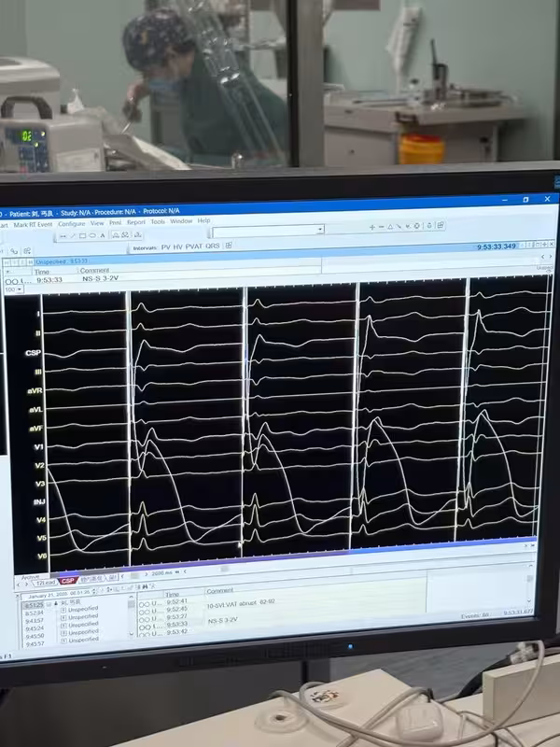
Task: Select the 9:43:57 study entry
Action: tap(35, 620)
